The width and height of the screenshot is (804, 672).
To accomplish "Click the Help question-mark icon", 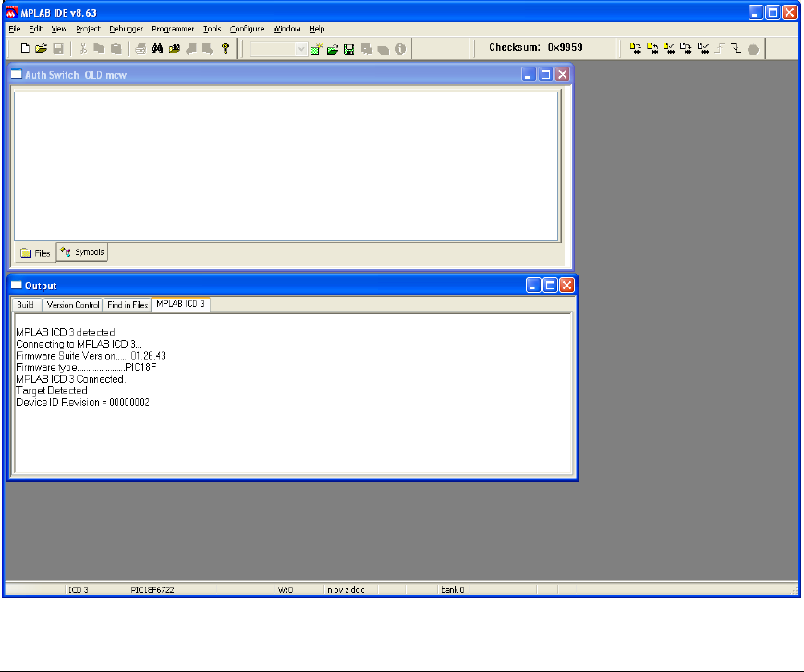I will pos(225,49).
